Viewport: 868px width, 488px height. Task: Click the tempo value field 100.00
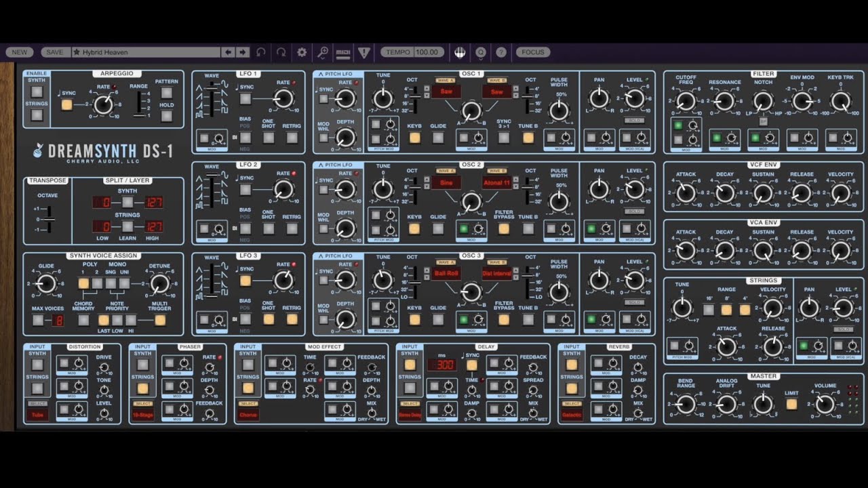[x=428, y=52]
